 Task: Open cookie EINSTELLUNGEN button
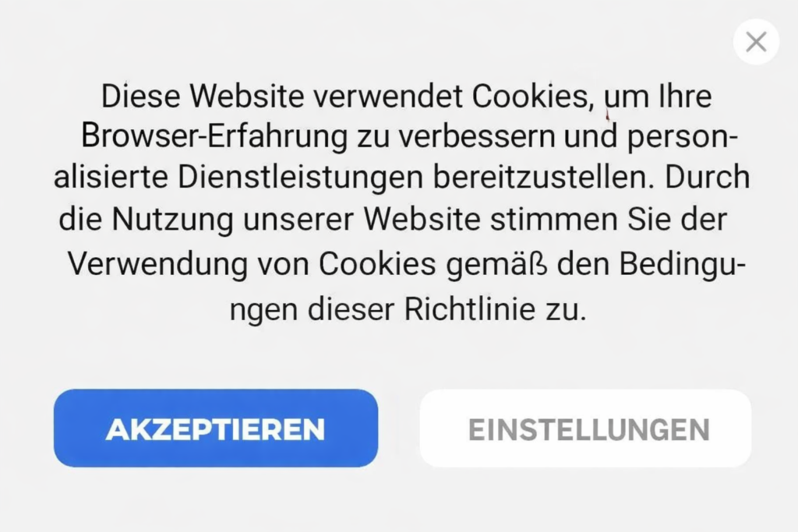coord(585,428)
